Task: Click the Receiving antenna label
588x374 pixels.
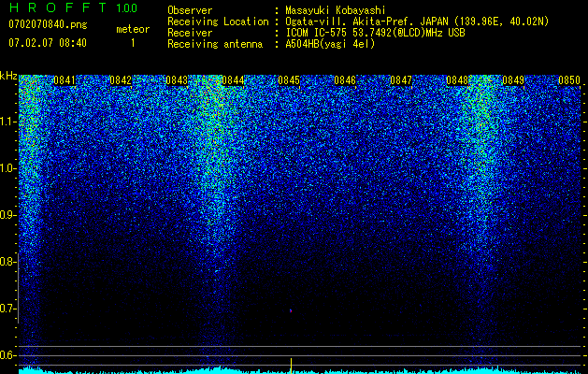Action: (215, 44)
